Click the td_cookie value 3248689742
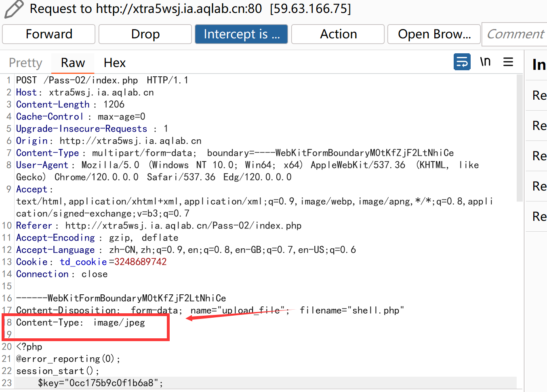The height and width of the screenshot is (392, 547). [141, 262]
